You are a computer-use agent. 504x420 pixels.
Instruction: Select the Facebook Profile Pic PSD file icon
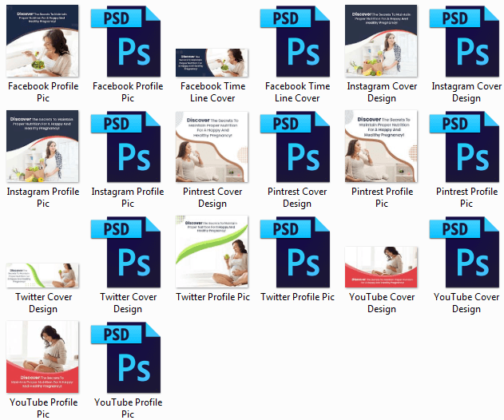click(125, 42)
